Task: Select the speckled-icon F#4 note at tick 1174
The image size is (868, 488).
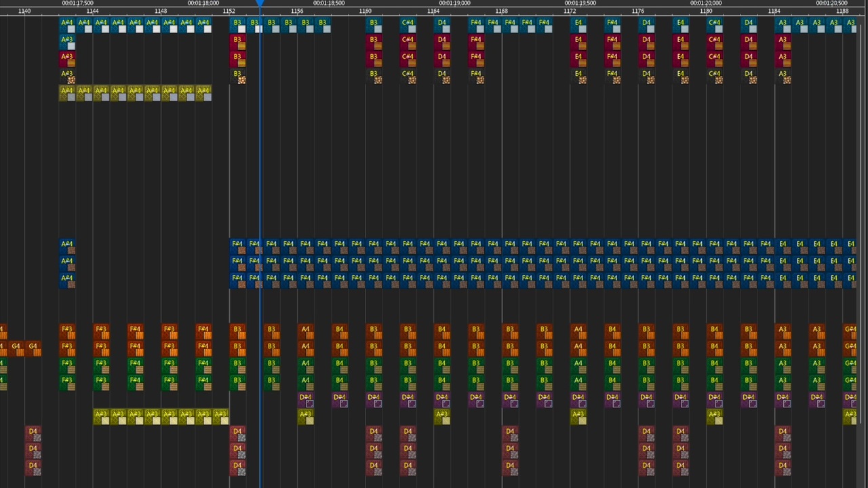Action: tap(612, 77)
